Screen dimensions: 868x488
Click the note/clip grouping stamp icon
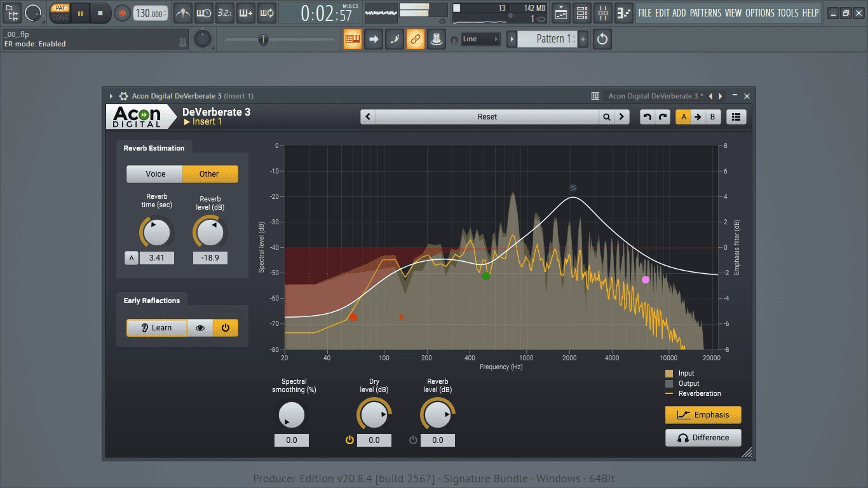pos(436,39)
